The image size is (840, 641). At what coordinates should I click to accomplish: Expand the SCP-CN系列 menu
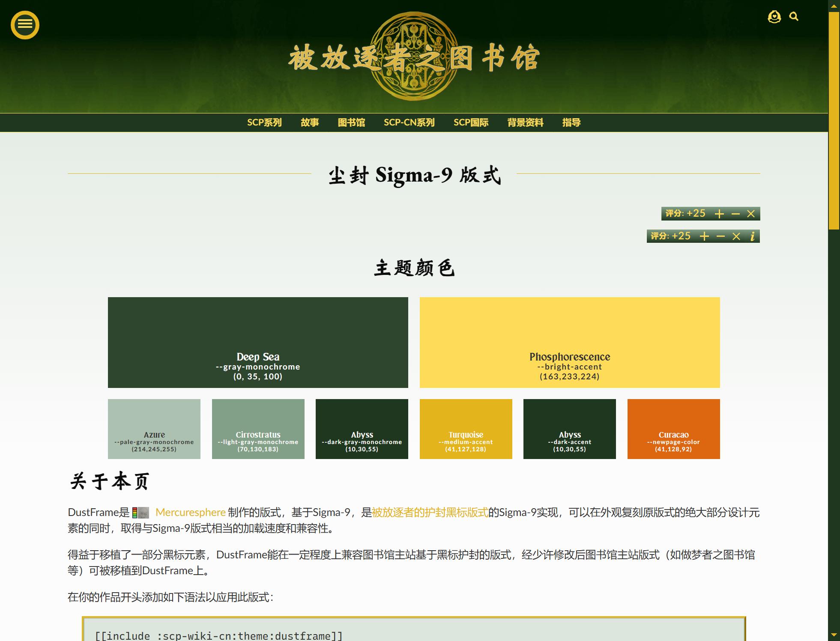click(x=409, y=122)
